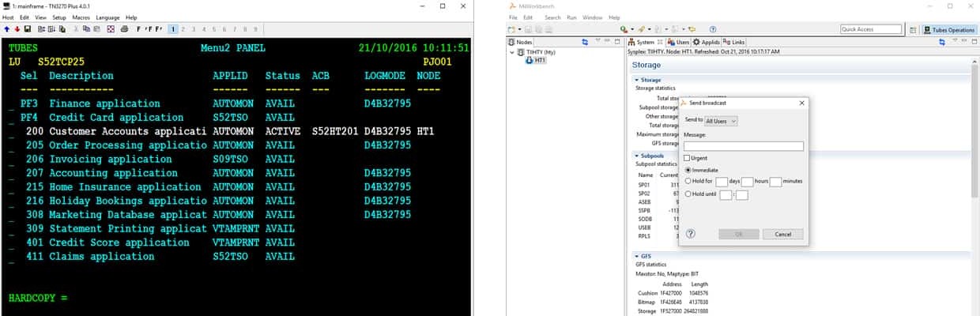Viewport: 980px width, 316px height.
Task: Open the Tubes Operations perspective
Action: tap(948, 30)
